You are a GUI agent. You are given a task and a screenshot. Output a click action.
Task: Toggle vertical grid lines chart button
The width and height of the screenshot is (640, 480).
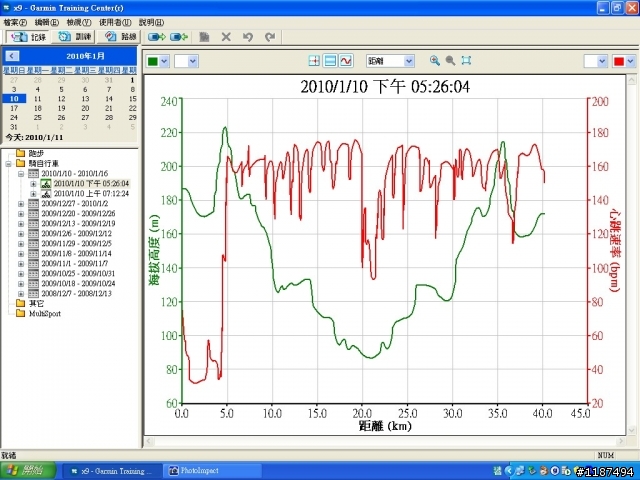[x=314, y=61]
